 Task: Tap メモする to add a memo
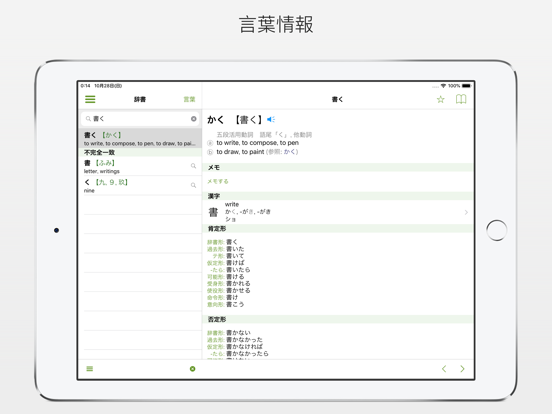click(218, 181)
